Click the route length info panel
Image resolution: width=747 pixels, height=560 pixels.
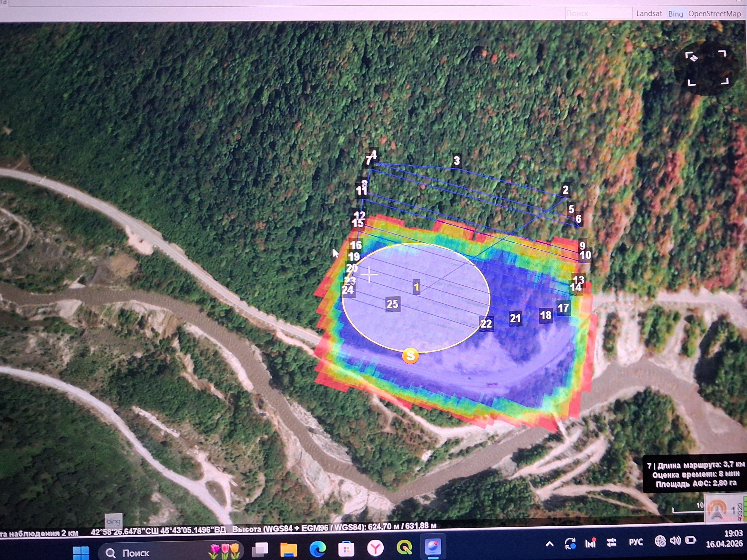(x=694, y=474)
